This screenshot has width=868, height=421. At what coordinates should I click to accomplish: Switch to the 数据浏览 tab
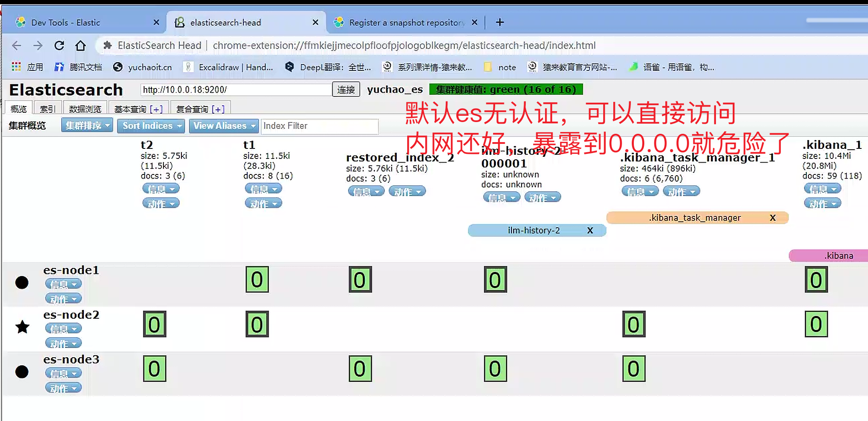(x=85, y=109)
